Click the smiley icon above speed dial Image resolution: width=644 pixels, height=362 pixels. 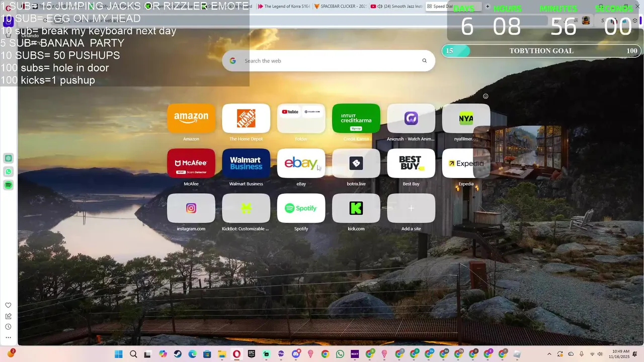pos(486,96)
